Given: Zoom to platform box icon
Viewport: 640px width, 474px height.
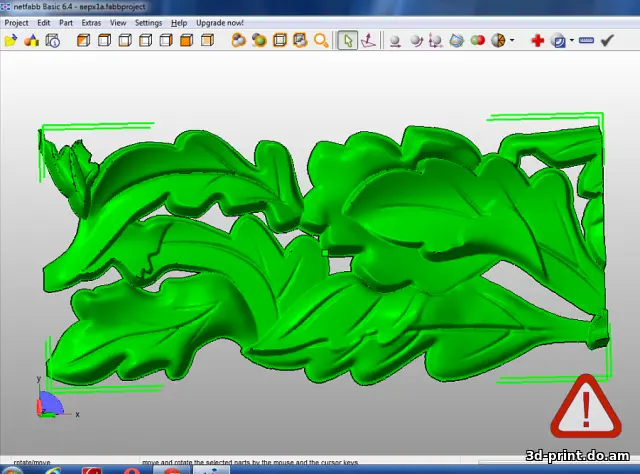Looking at the screenshot, I should (280, 40).
